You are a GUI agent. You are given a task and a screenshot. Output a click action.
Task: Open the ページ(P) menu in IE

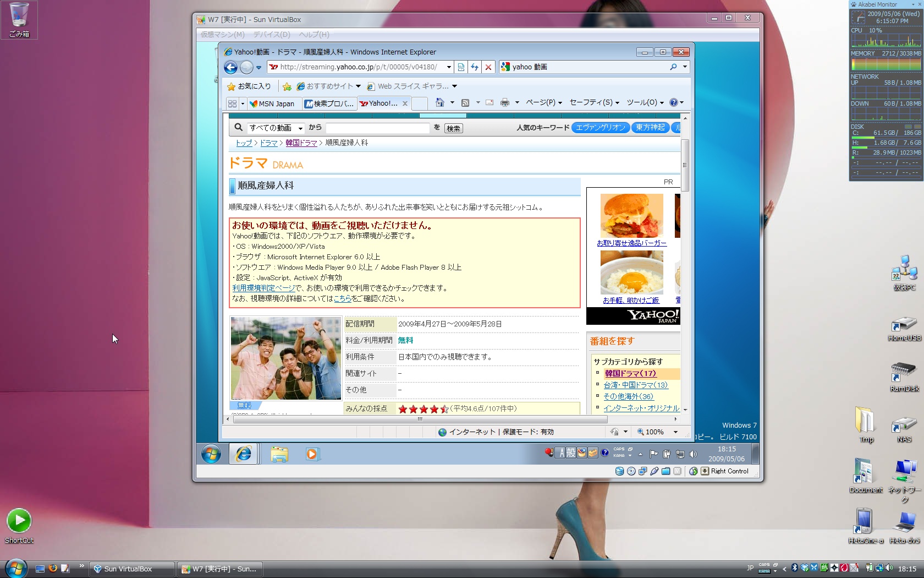pos(544,102)
